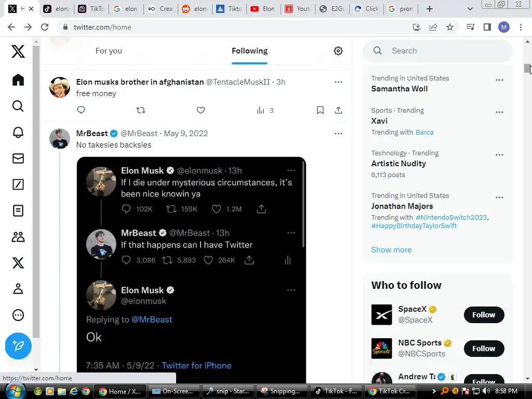Open Messages envelope icon
532x399 pixels.
(x=18, y=158)
